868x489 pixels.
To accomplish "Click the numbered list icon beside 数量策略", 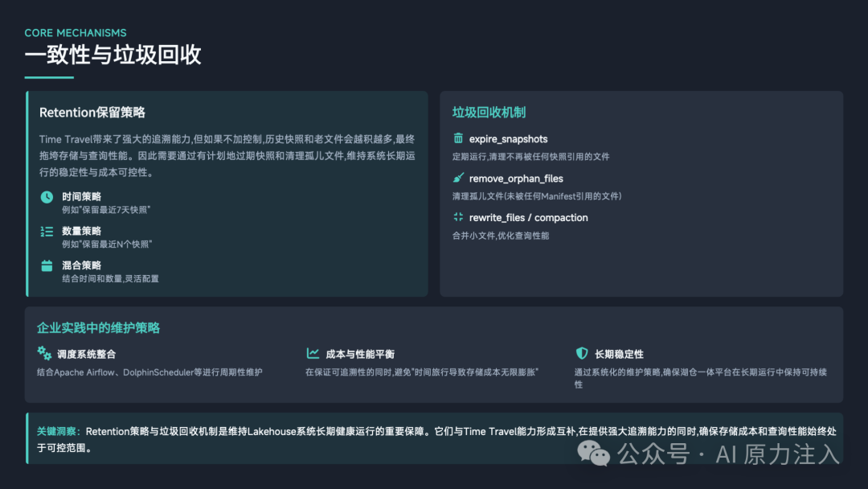I will coord(47,232).
